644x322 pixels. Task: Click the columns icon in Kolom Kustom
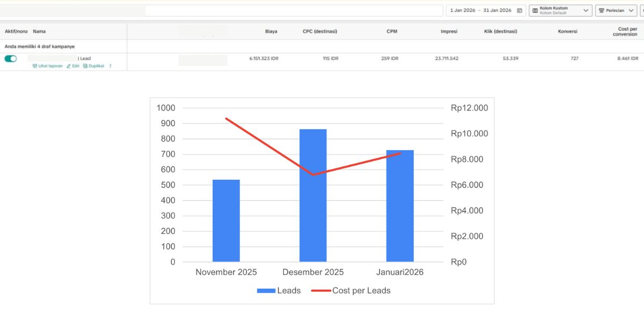(x=535, y=11)
